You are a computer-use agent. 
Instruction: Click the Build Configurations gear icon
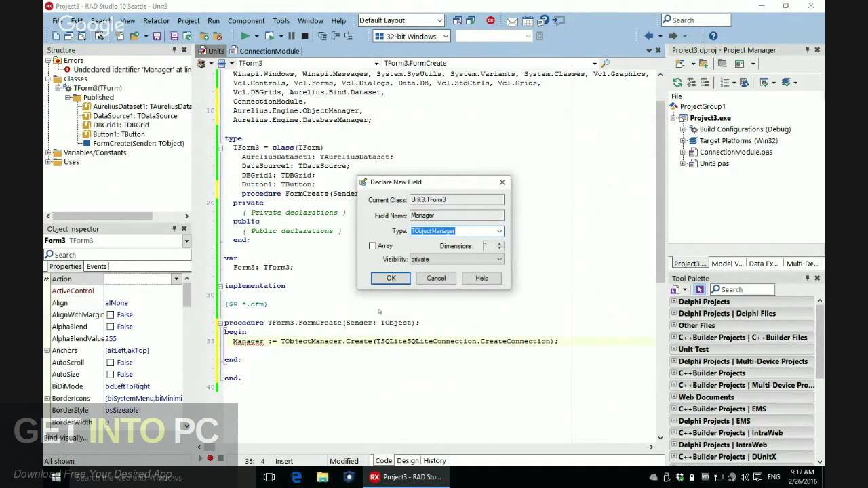(693, 129)
